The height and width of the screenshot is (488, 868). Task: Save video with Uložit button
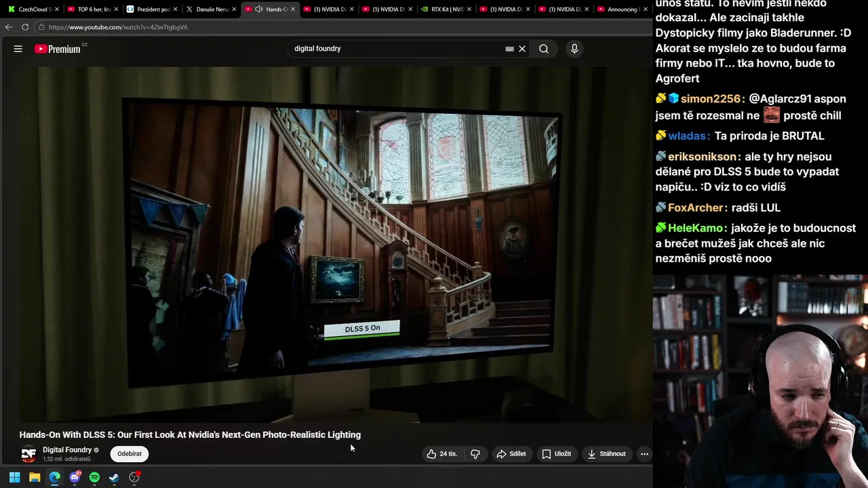[556, 454]
